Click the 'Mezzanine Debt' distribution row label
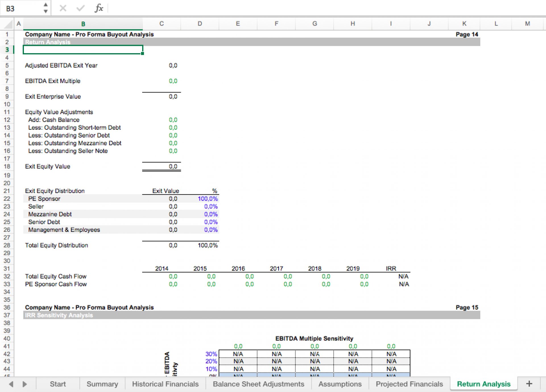 click(50, 214)
